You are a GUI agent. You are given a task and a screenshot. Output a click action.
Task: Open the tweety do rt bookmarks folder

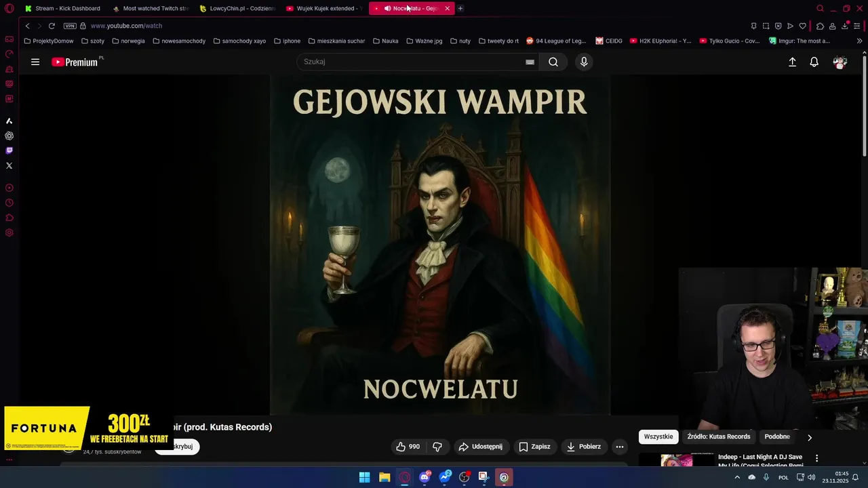498,41
